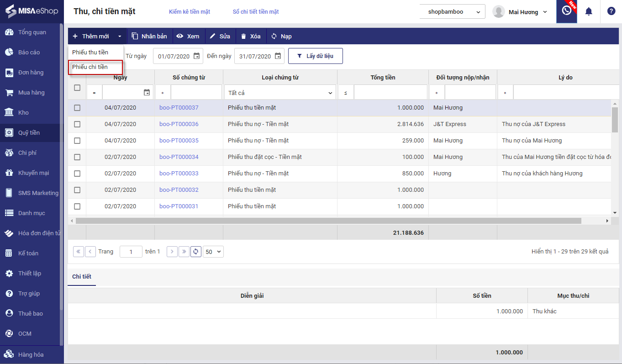
Task: Open voucher link boo-PT000036
Action: tap(179, 124)
